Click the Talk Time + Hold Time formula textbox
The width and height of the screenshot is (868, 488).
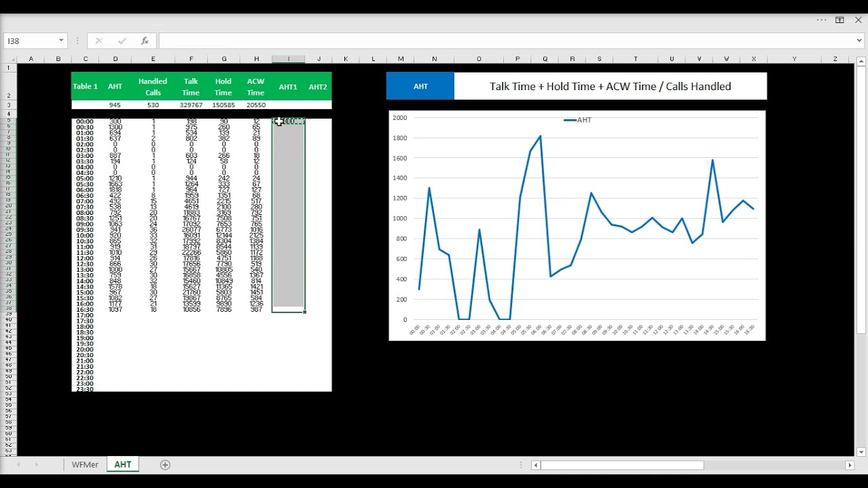tap(610, 86)
